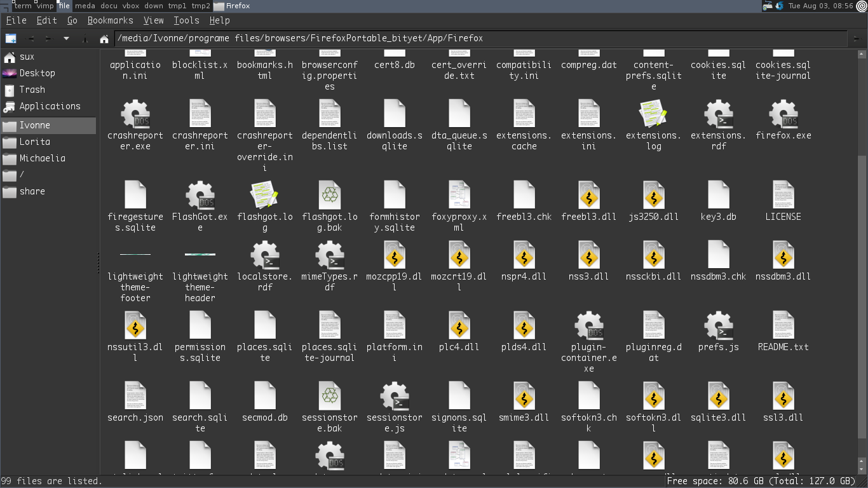The image size is (868, 488).
Task: Click the Free space status bar entry
Action: tap(762, 481)
